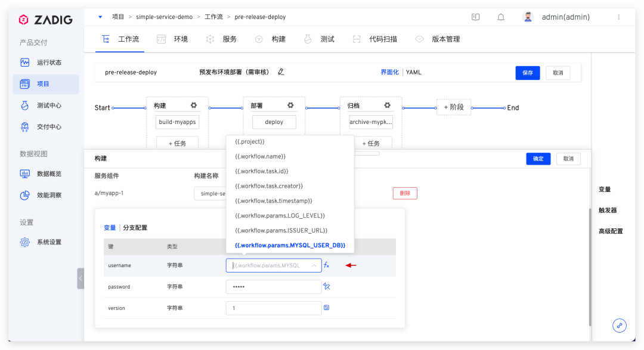Image resolution: width=644 pixels, height=350 pixels.
Task: Add a task under the 构建 stage
Action: 178,143
